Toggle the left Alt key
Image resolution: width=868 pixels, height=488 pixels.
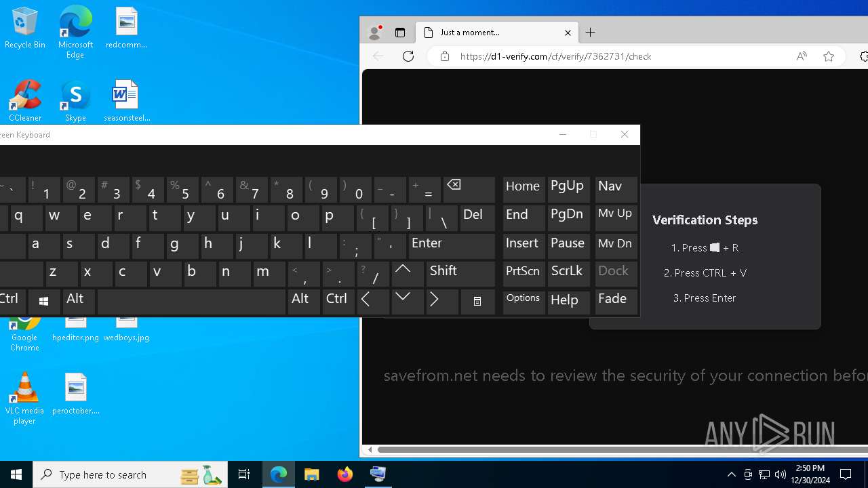tap(79, 302)
